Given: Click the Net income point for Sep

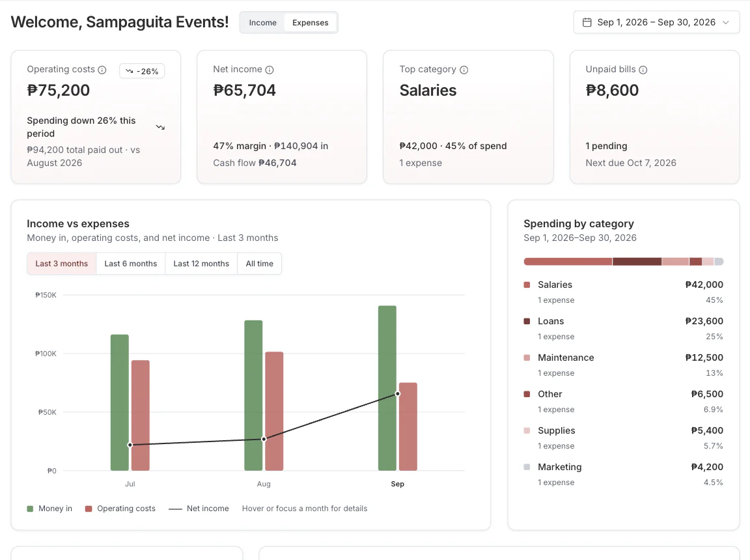Looking at the screenshot, I should point(398,393).
